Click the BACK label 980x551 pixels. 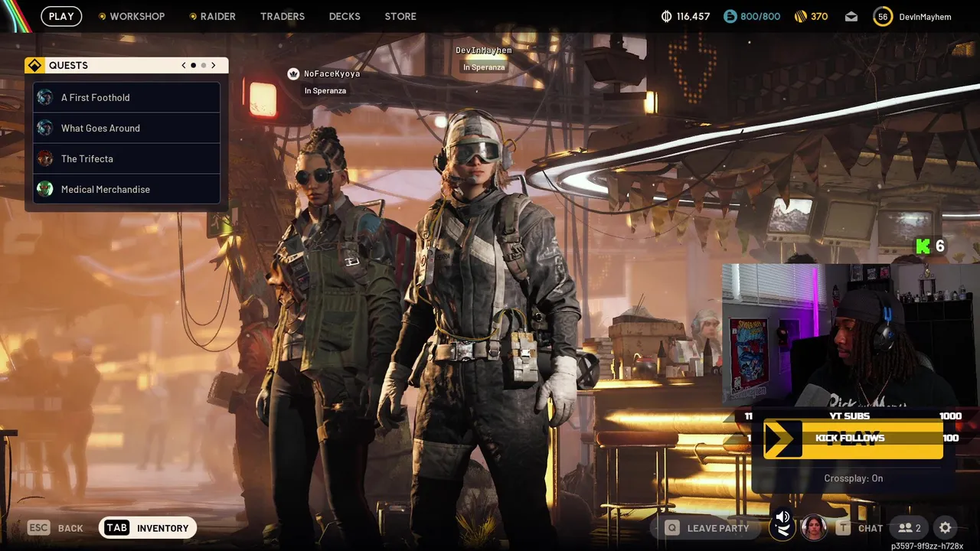coord(70,528)
